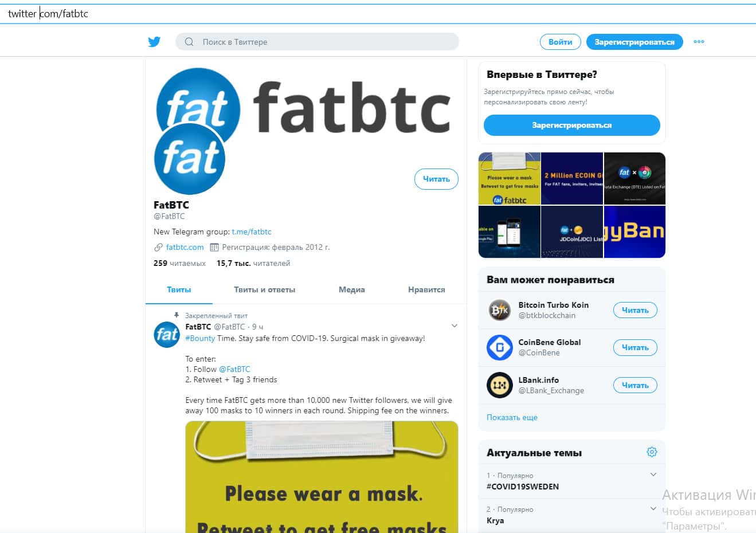Viewport: 756px width, 533px height.
Task: Click the CoinBene Global avatar icon
Action: pyautogui.click(x=499, y=347)
